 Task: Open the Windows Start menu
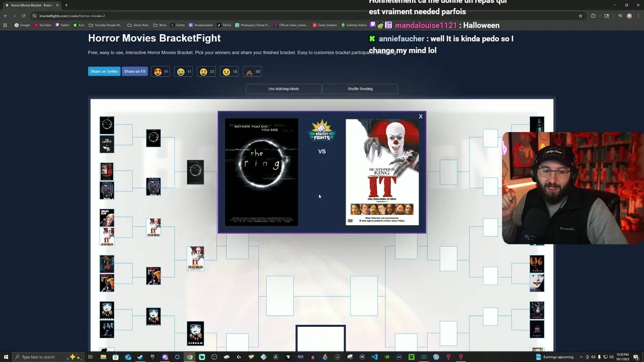click(x=6, y=357)
